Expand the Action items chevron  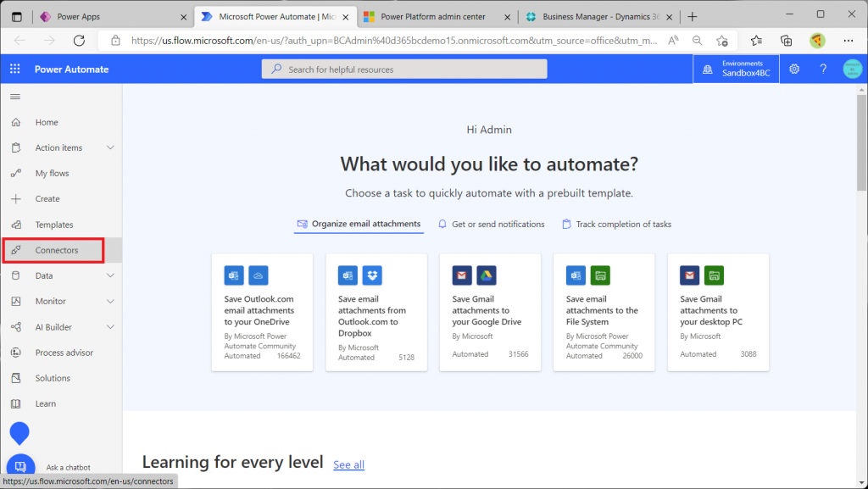tap(110, 147)
